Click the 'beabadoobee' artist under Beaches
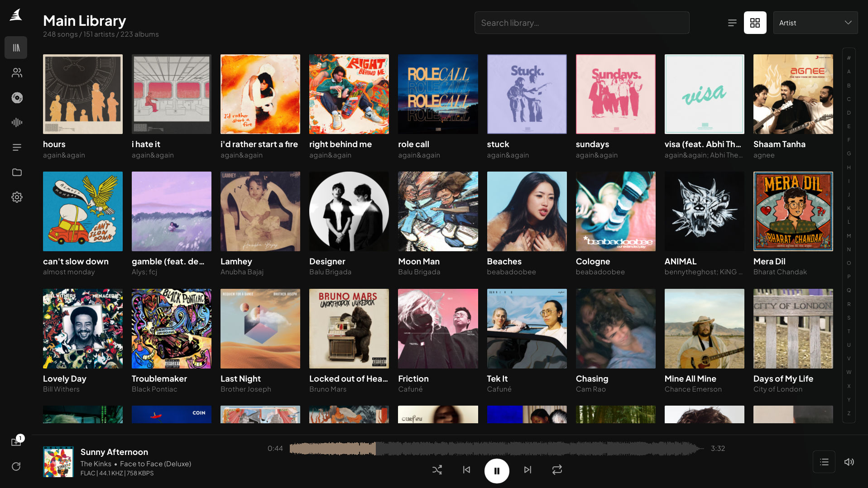 511,272
